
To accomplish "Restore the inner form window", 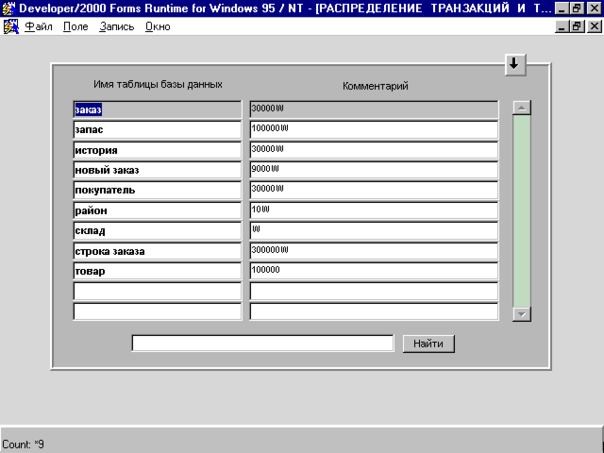I will [577, 27].
